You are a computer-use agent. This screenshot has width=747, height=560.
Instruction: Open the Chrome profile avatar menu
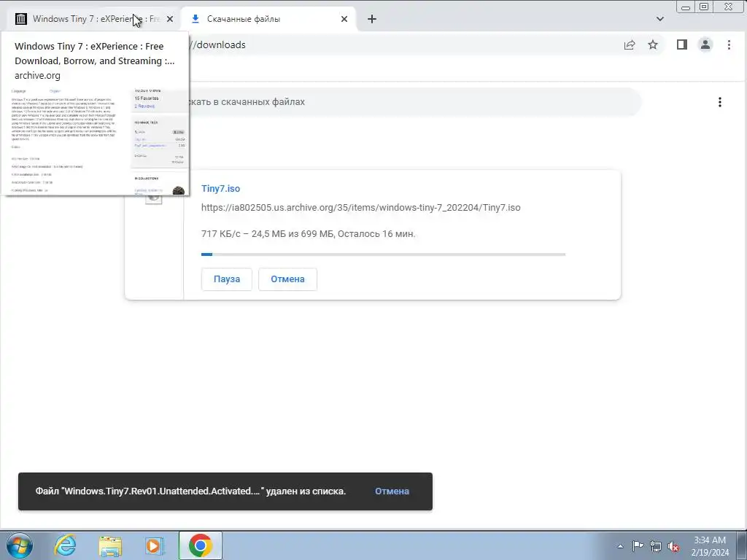pyautogui.click(x=705, y=44)
